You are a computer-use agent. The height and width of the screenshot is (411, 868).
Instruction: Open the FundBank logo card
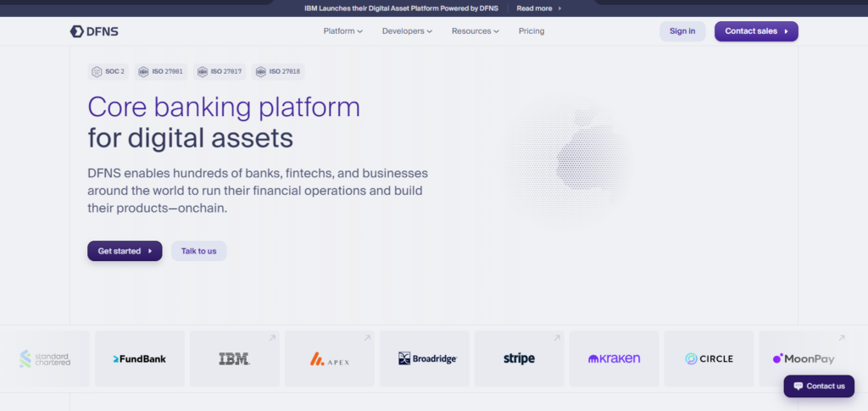pyautogui.click(x=140, y=359)
